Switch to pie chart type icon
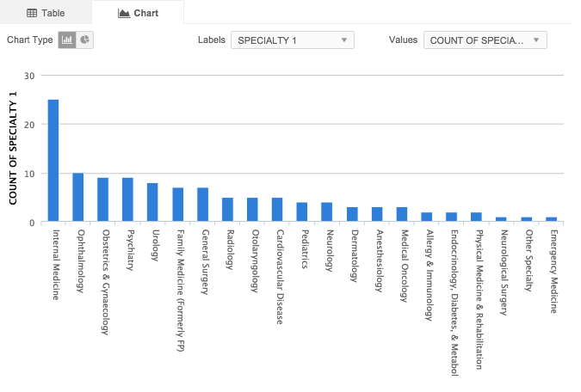Image resolution: width=581 pixels, height=392 pixels. coord(85,40)
